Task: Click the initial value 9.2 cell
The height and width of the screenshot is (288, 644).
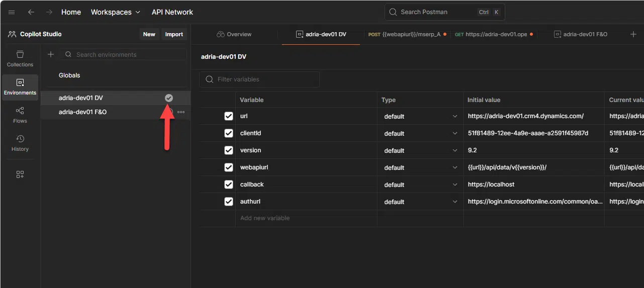Action: pos(534,150)
